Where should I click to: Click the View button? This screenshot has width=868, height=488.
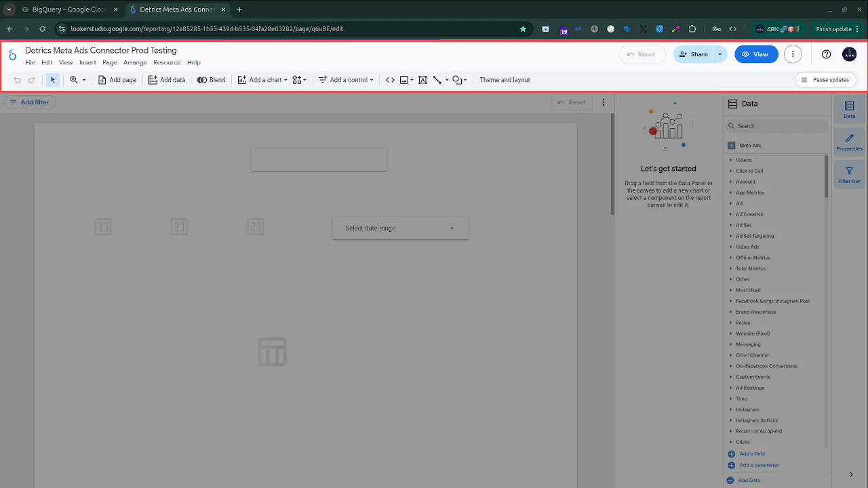pos(756,54)
